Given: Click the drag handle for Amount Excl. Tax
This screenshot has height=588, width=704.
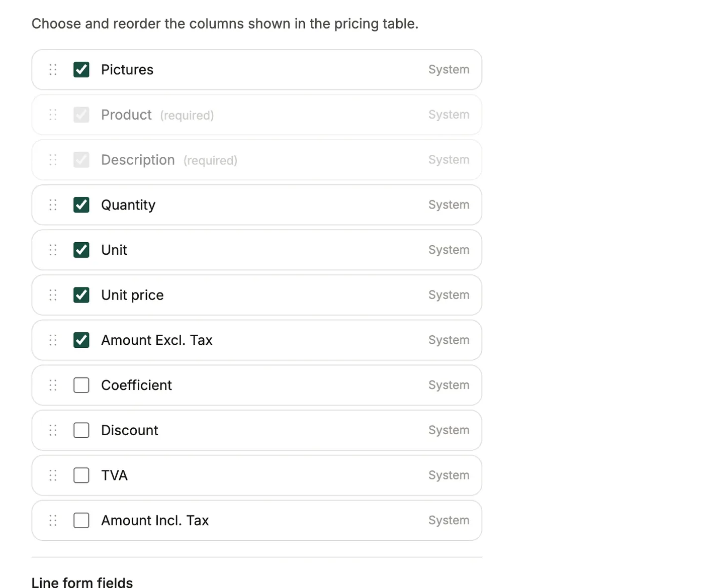Looking at the screenshot, I should click(x=53, y=340).
